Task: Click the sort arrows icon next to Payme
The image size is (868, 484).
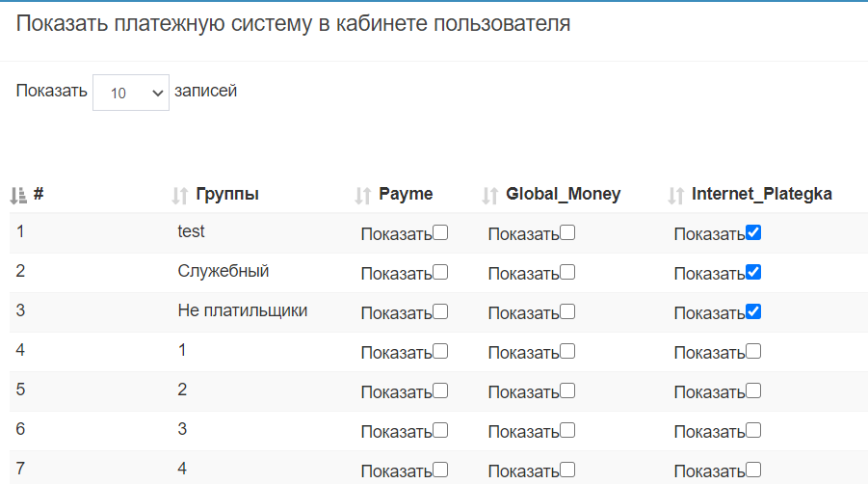Action: 362,196
